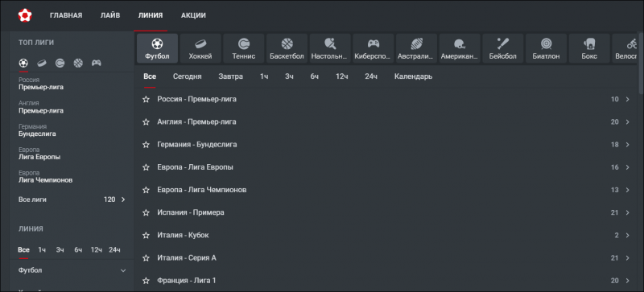Choose the Баскетбол sport tile
This screenshot has width=644, height=292.
(287, 48)
